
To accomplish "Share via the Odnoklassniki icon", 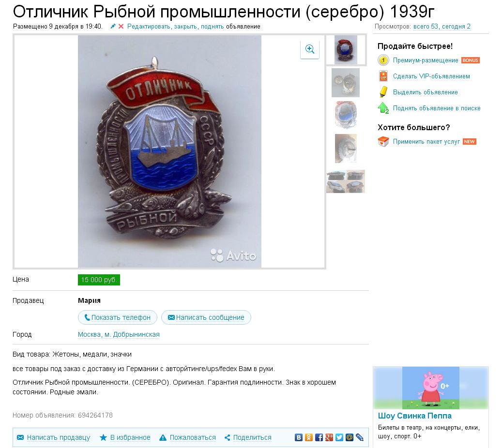I will (x=308, y=437).
